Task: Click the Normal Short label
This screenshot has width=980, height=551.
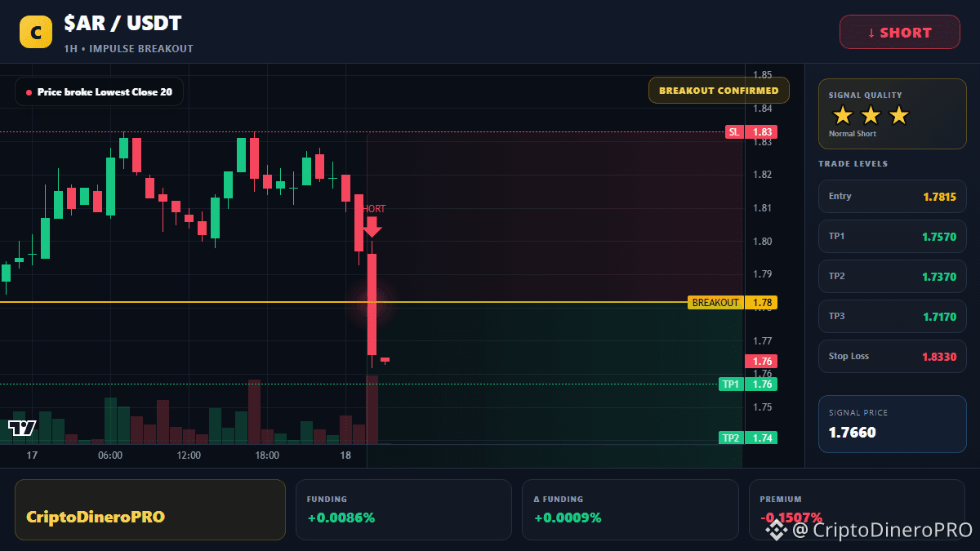Action: [x=852, y=134]
